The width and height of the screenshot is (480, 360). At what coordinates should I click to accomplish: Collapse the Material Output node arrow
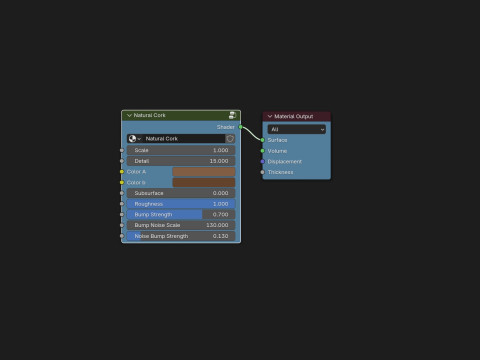point(270,116)
